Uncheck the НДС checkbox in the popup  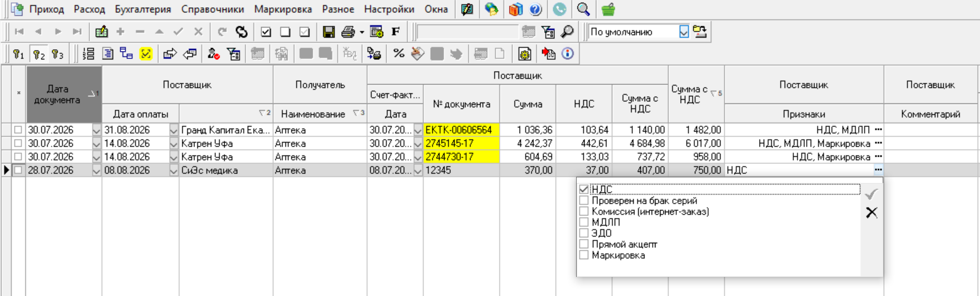(x=584, y=190)
